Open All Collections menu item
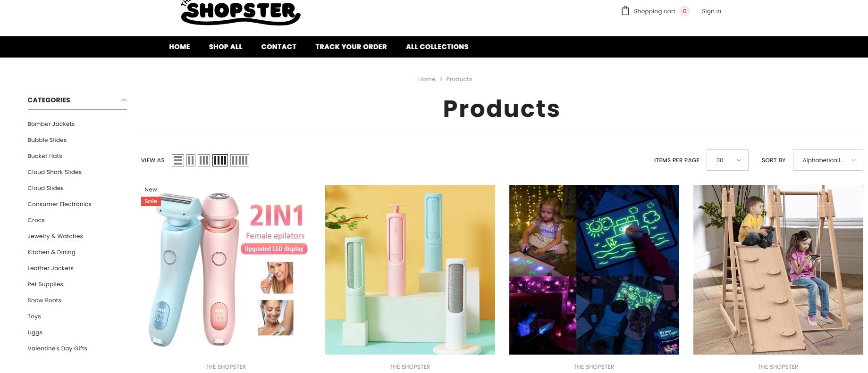Viewport: 868px width, 373px height. click(x=437, y=47)
